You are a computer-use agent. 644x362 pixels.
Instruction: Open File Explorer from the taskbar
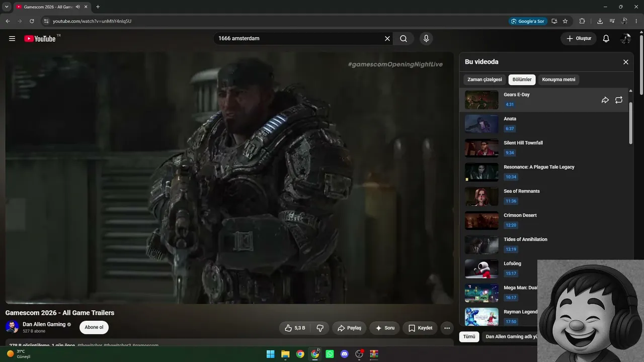click(285, 354)
